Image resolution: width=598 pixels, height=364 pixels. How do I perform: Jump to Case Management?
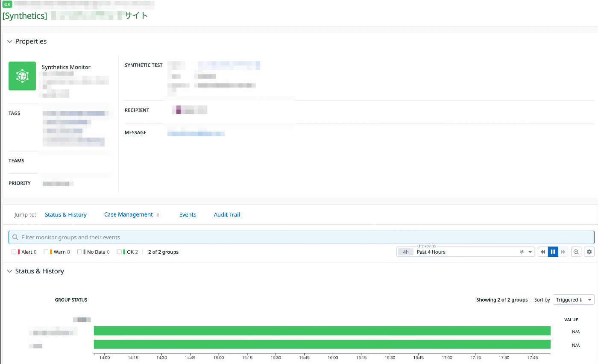tap(128, 214)
